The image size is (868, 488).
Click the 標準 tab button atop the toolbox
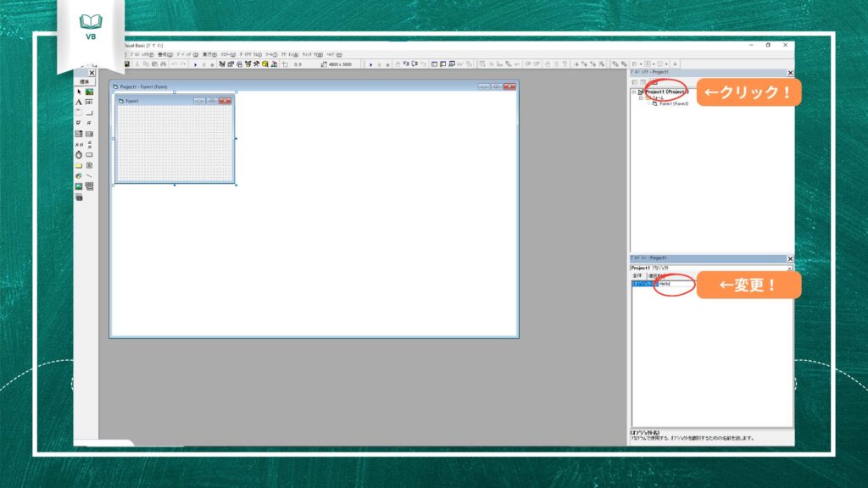84,82
